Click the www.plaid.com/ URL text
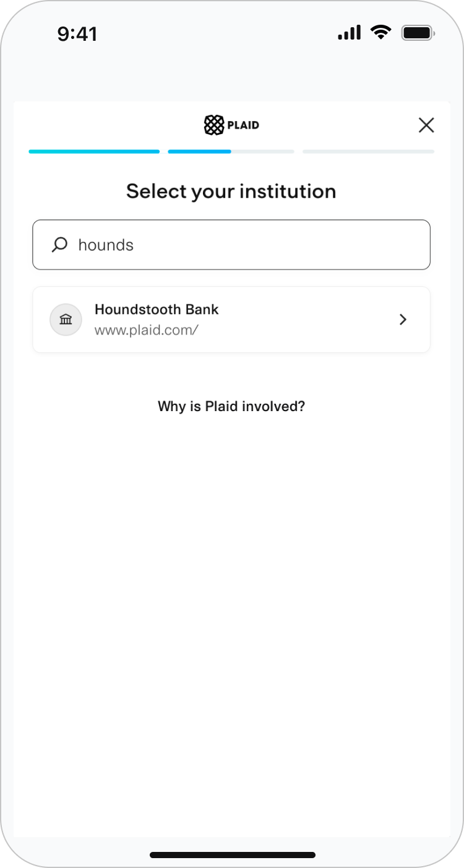464x868 pixels. [146, 330]
